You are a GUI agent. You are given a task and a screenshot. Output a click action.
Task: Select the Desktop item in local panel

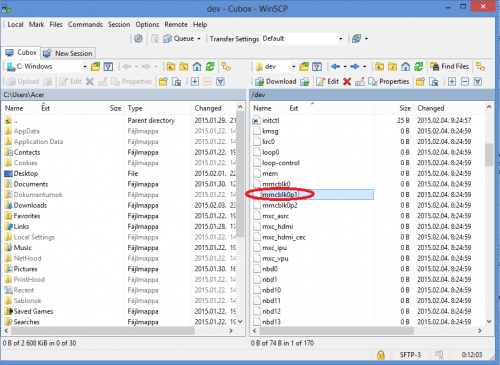pos(26,174)
